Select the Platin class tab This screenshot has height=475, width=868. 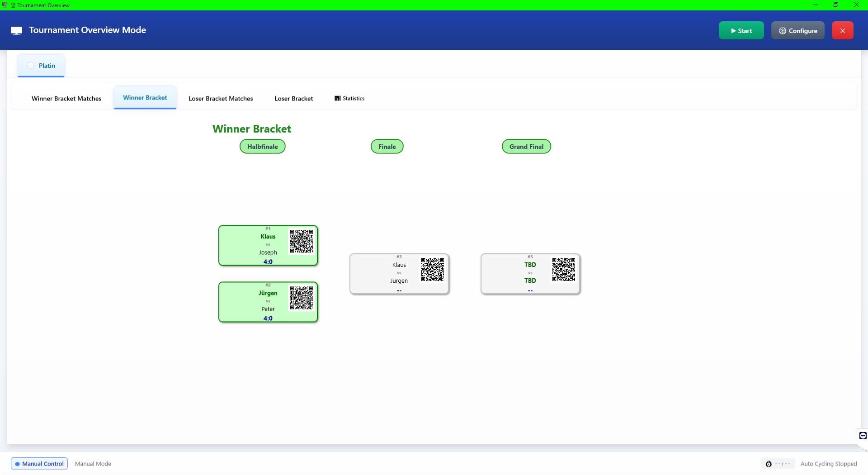coord(41,66)
